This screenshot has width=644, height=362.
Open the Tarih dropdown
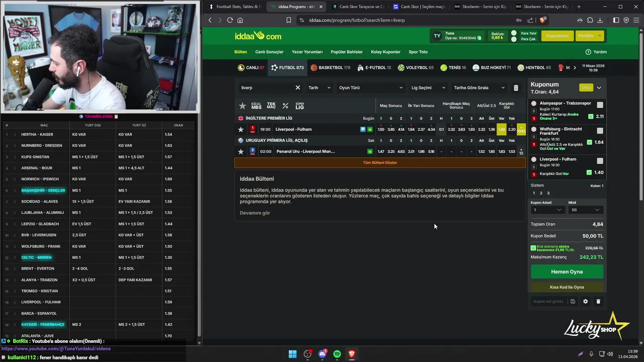point(319,87)
